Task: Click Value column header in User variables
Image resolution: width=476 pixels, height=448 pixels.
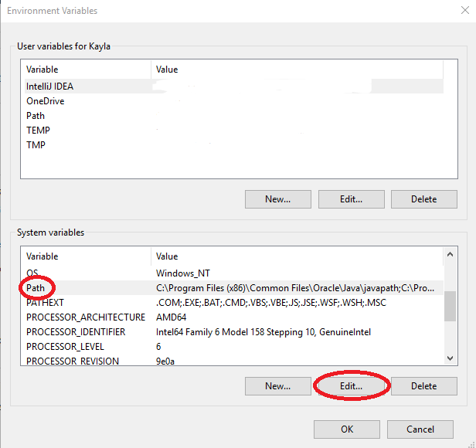Action: [x=294, y=70]
